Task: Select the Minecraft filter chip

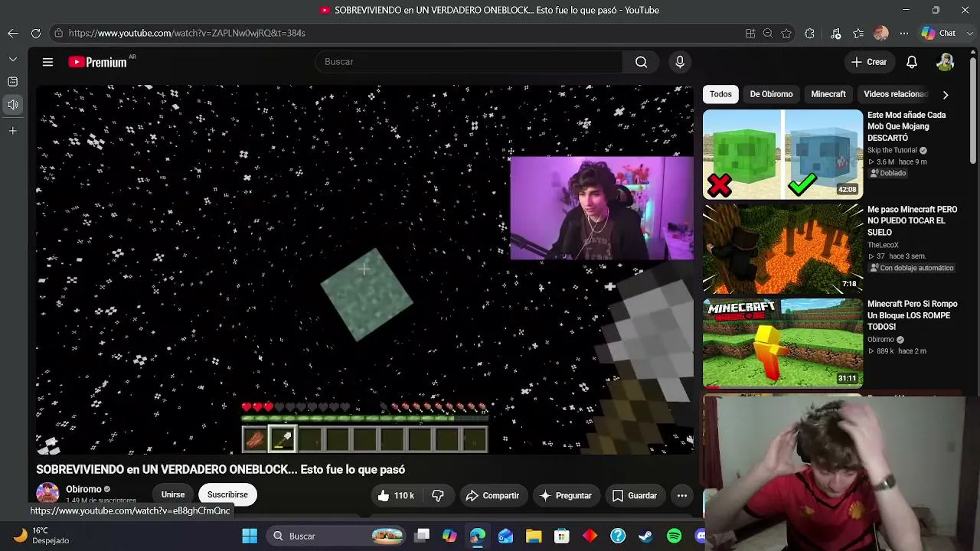Action: tap(828, 94)
